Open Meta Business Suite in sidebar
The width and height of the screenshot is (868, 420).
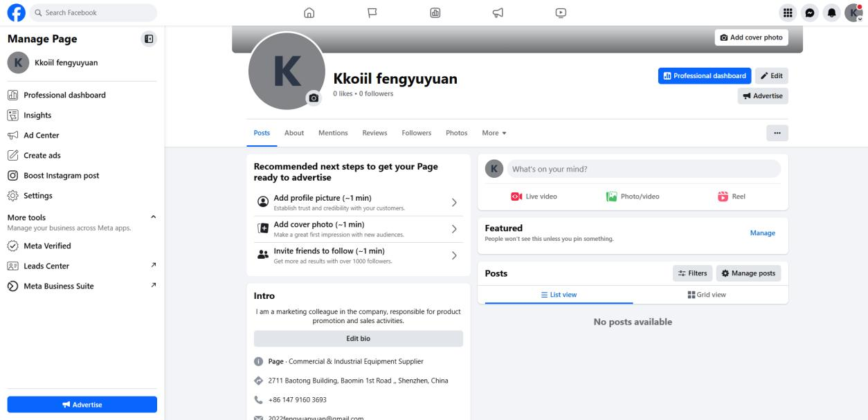[x=82, y=286]
